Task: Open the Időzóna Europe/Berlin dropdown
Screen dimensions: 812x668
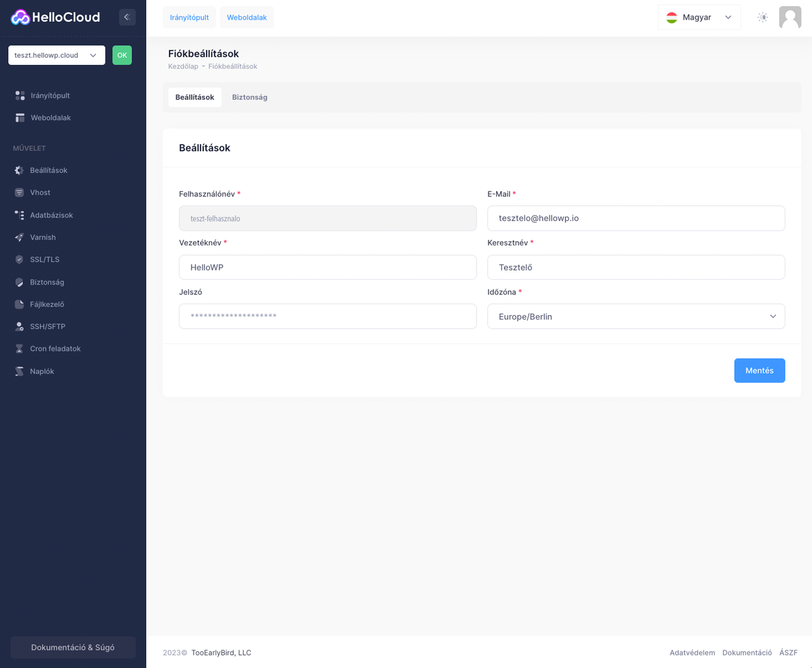Action: [x=636, y=316]
